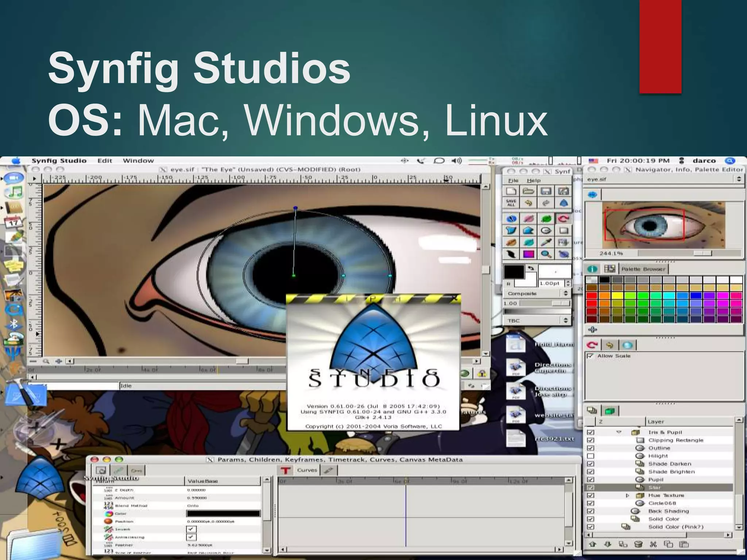Switch to the Curves tab
Viewport: 747px width, 560px height.
tap(307, 470)
